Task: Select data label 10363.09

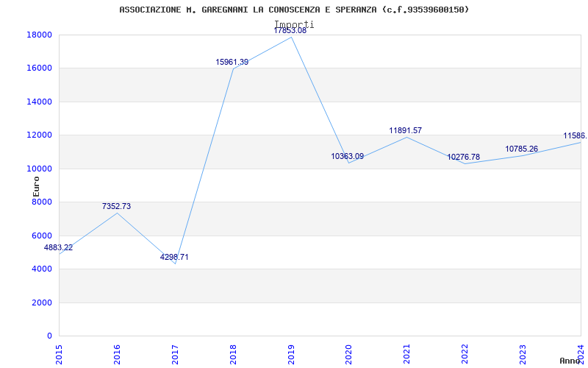Action: click(347, 156)
